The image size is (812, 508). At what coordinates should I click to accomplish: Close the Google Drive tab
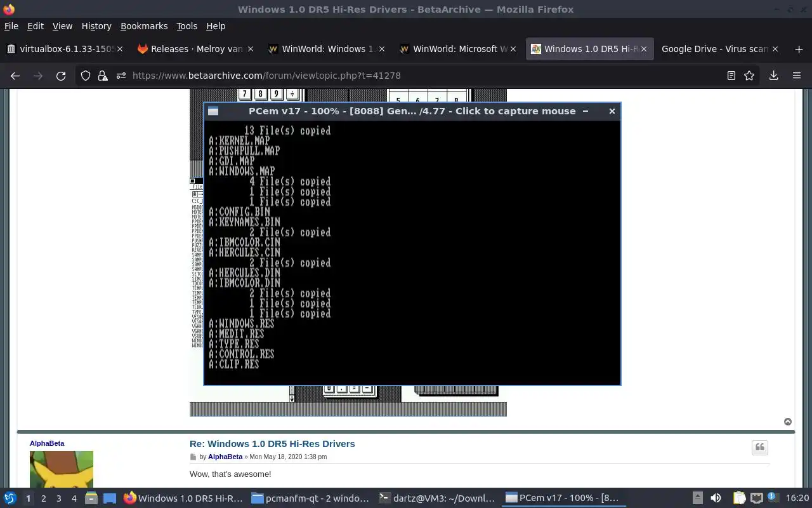[775, 49]
